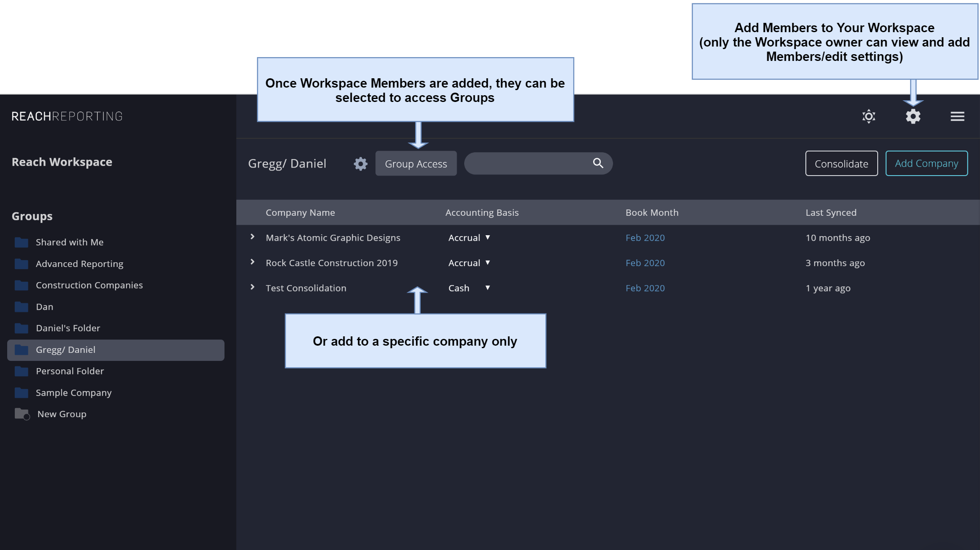Click the Groups section heading

pyautogui.click(x=32, y=216)
